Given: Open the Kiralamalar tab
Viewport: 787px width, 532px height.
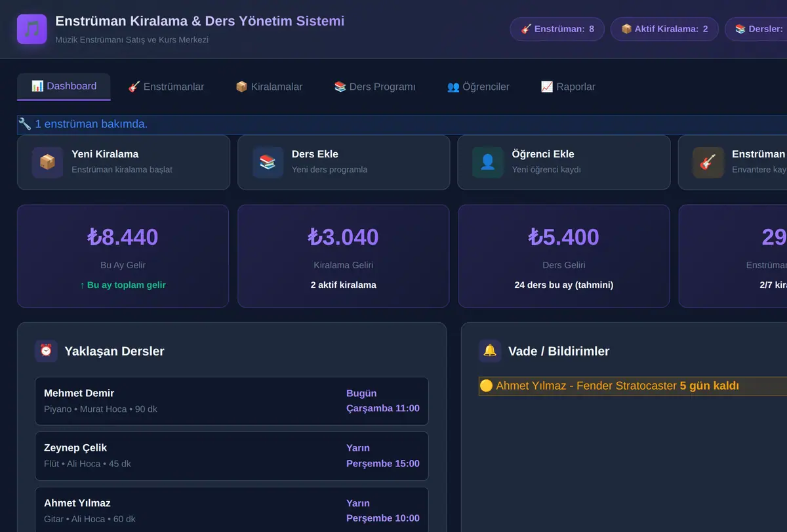Looking at the screenshot, I should 269,87.
